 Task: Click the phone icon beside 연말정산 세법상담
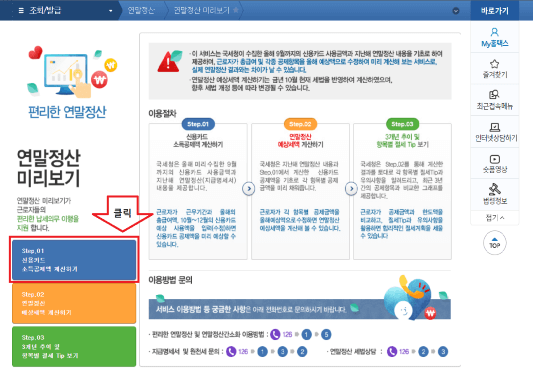(x=392, y=351)
